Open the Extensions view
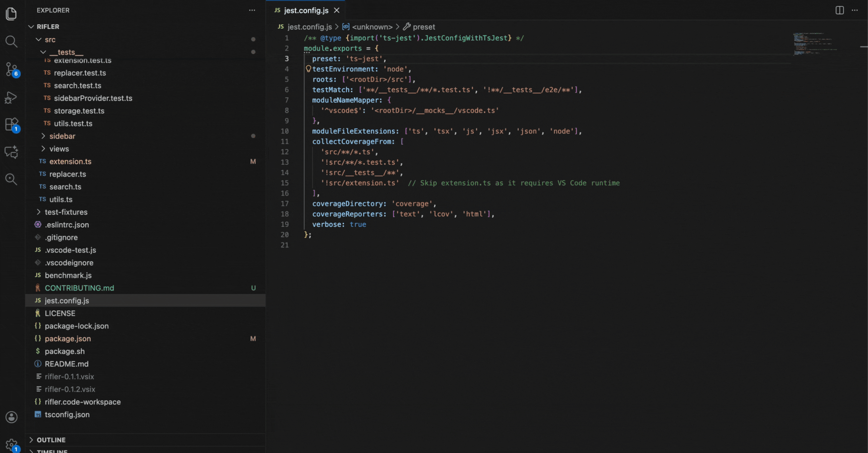Image resolution: width=868 pixels, height=453 pixels. (11, 124)
